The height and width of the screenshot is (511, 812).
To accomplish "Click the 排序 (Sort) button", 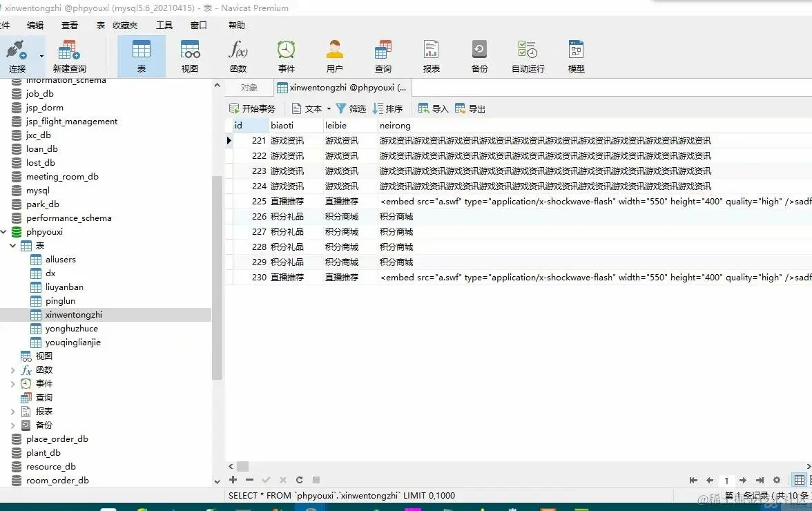I will click(387, 108).
